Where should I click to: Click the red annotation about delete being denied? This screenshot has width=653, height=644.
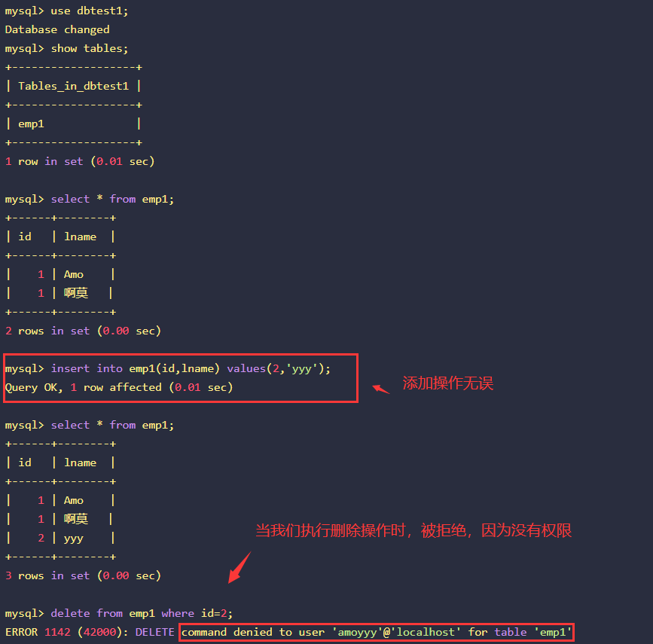(413, 531)
